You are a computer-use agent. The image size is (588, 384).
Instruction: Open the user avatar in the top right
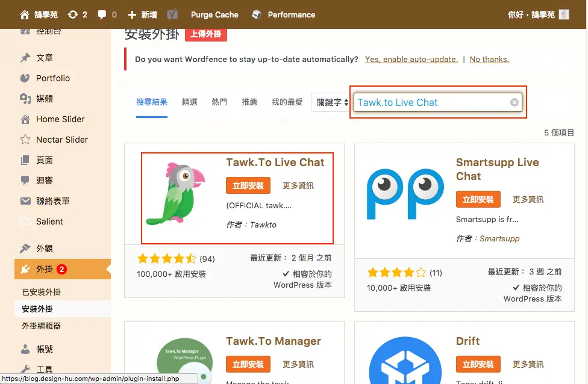(564, 14)
